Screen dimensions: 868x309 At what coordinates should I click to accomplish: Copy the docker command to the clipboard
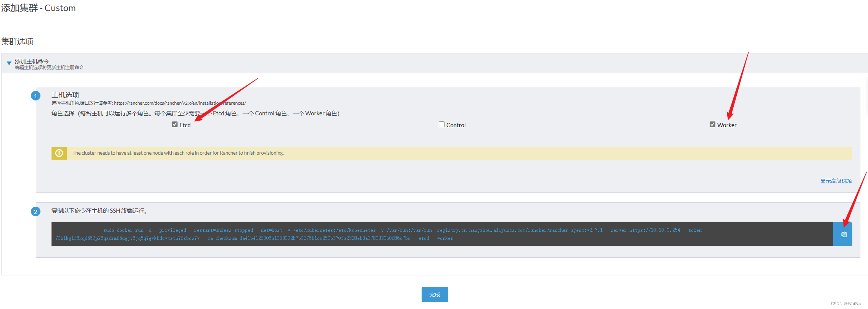coord(843,234)
